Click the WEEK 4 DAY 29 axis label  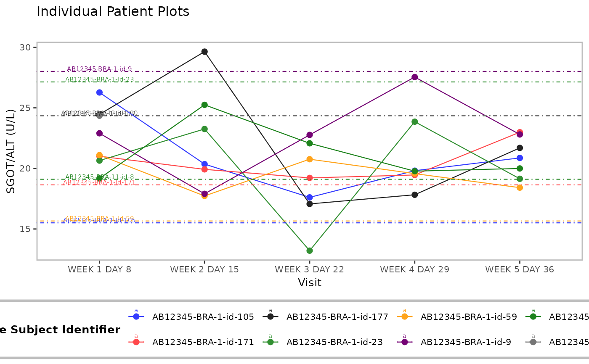click(x=414, y=269)
